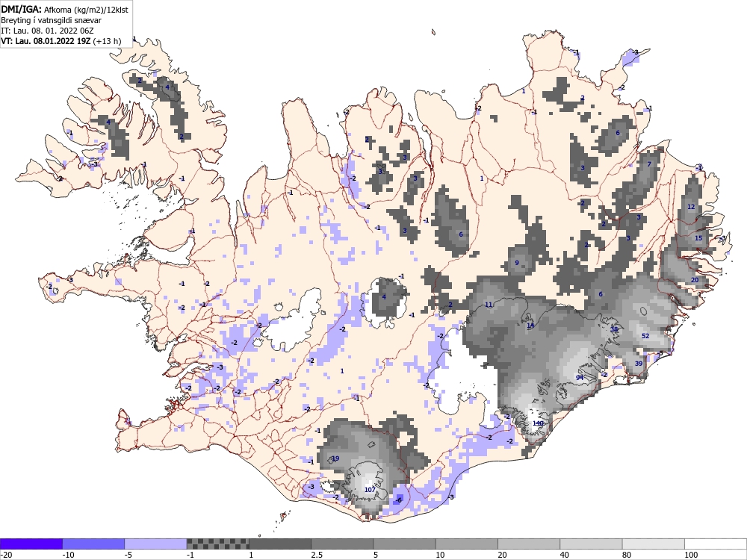Click the pale gray 40 to 80 legend swatch
The image size is (747, 560).
[x=591, y=544]
